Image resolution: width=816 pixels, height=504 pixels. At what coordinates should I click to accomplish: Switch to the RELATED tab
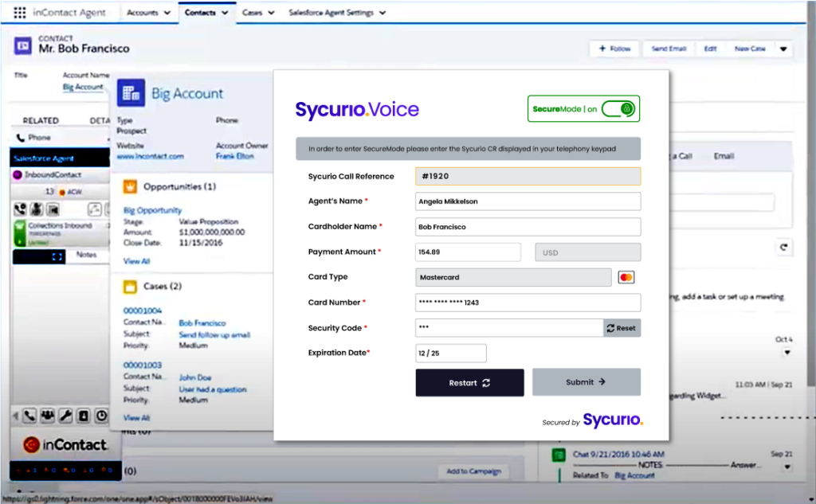[41, 120]
